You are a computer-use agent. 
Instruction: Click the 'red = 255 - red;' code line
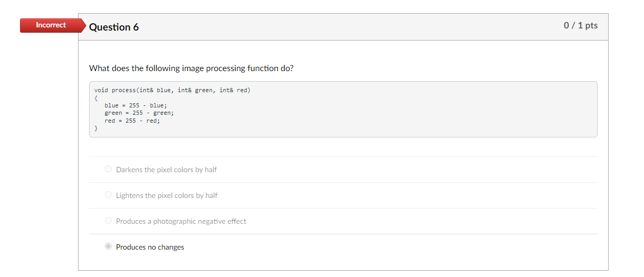[x=132, y=121]
